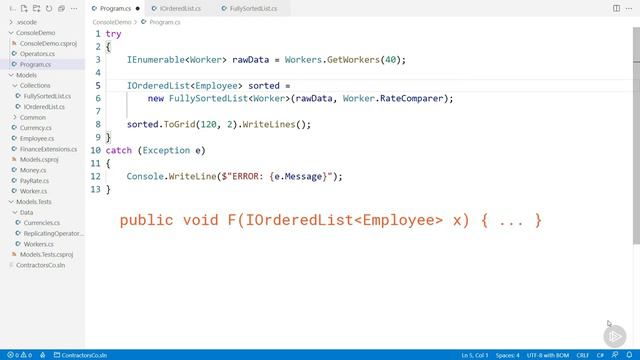Show errors and warnings count panel
640x360 pixels.
[x=20, y=355]
